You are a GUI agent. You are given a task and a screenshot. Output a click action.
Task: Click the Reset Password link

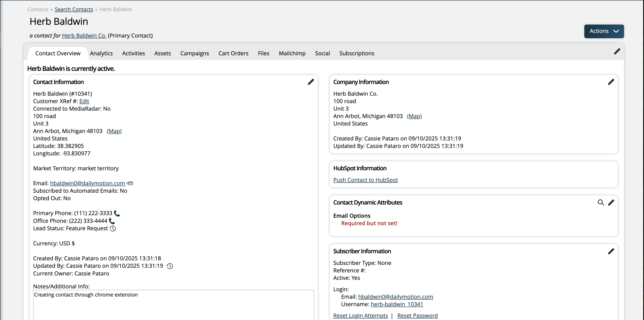coord(417,315)
